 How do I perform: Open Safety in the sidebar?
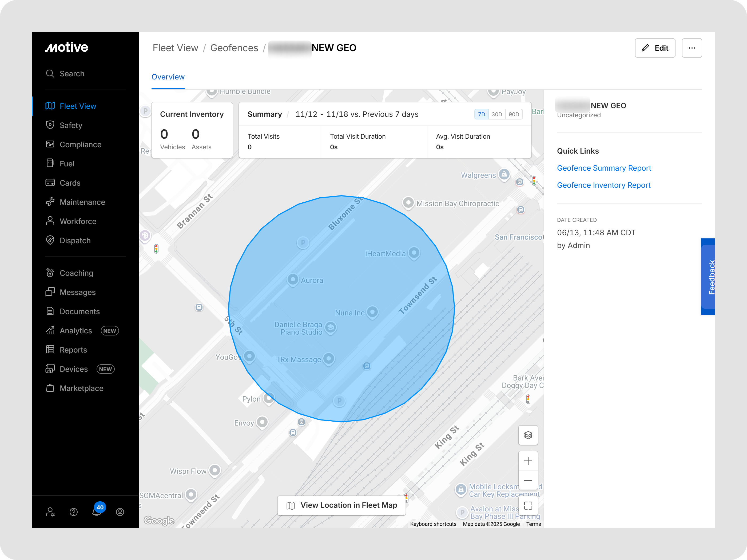point(71,125)
